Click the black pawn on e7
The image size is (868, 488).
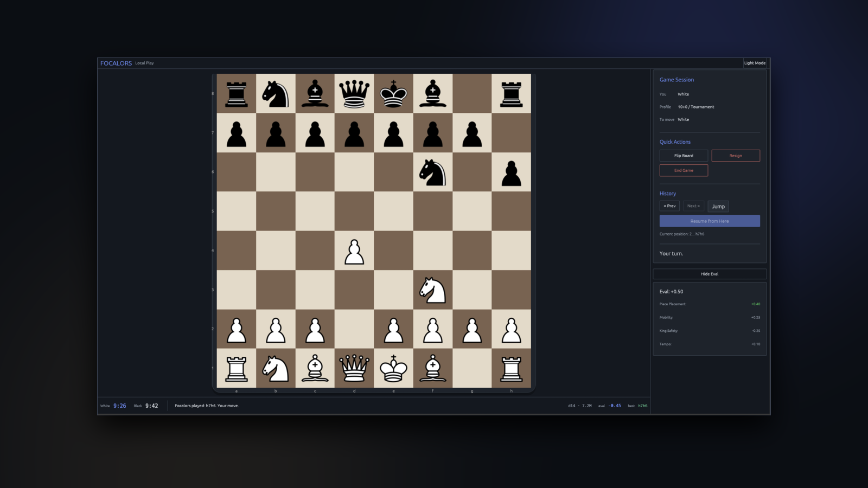[x=393, y=133]
